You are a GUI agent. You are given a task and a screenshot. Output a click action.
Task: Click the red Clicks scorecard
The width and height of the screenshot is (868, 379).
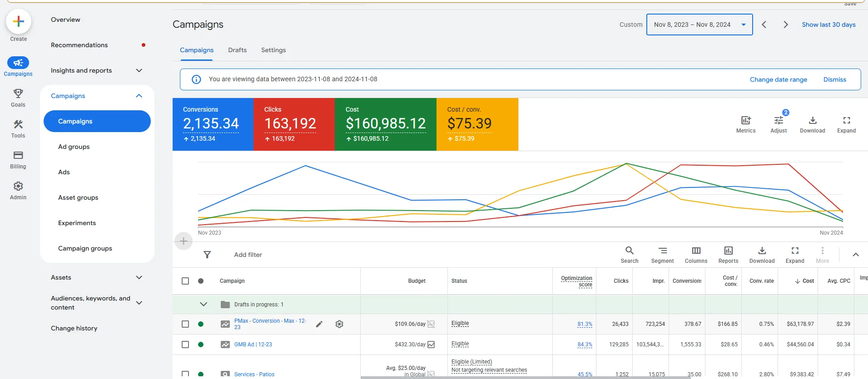point(294,124)
